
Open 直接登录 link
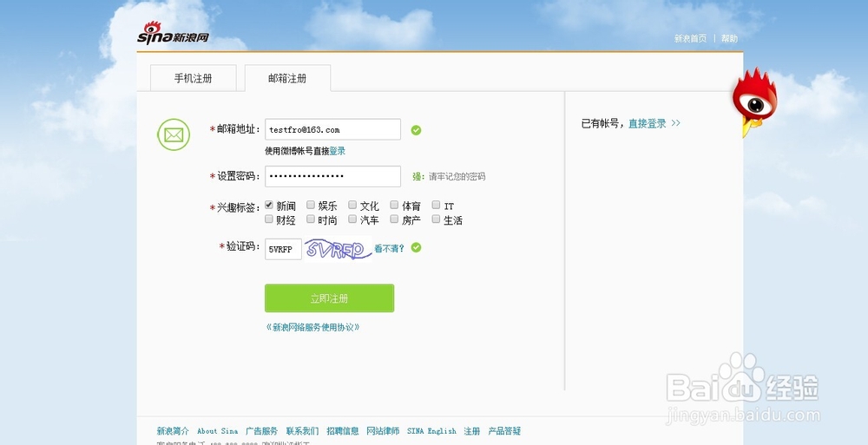coord(648,123)
